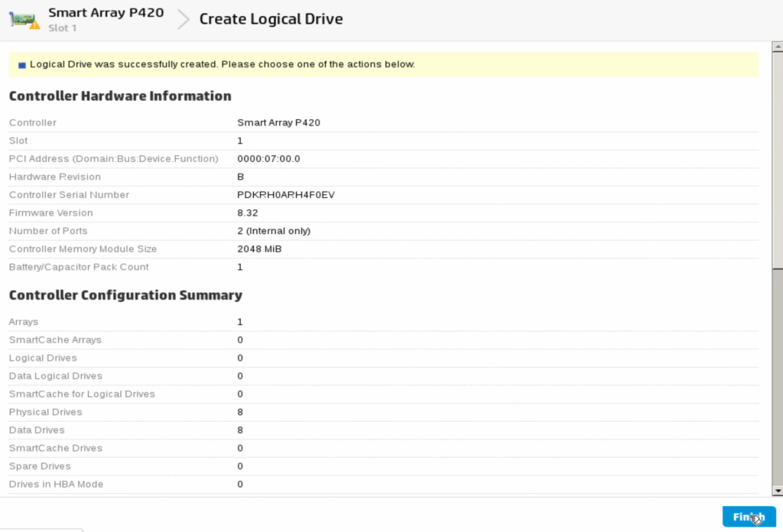
Task: Click the Arrays label
Action: tap(24, 322)
